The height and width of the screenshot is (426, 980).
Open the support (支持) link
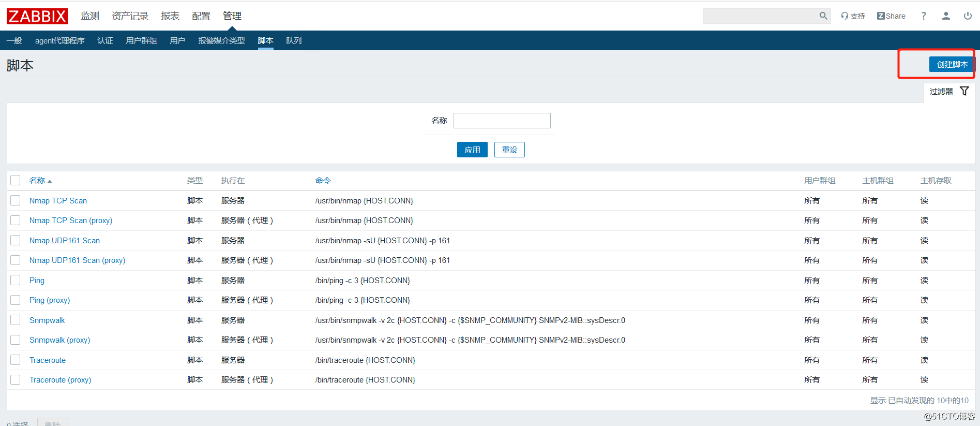pyautogui.click(x=853, y=16)
